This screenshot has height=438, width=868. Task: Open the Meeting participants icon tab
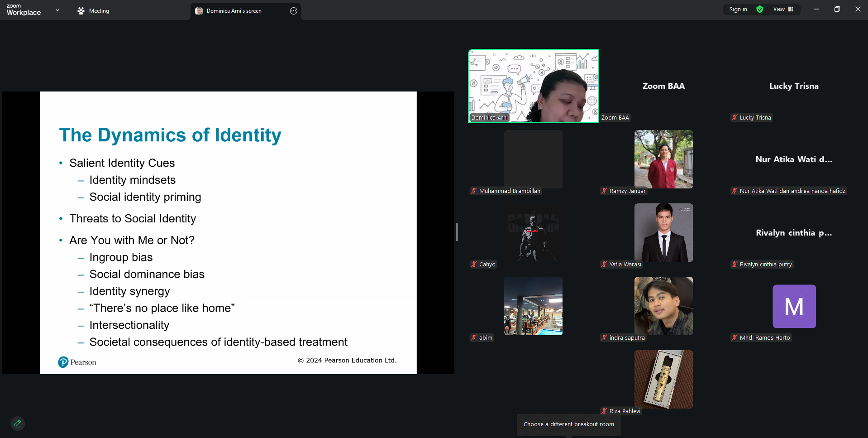(x=81, y=11)
